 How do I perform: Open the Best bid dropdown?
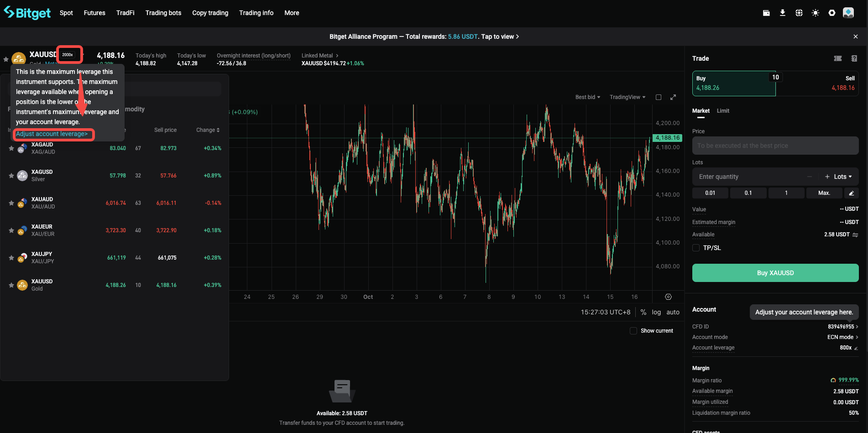click(588, 97)
